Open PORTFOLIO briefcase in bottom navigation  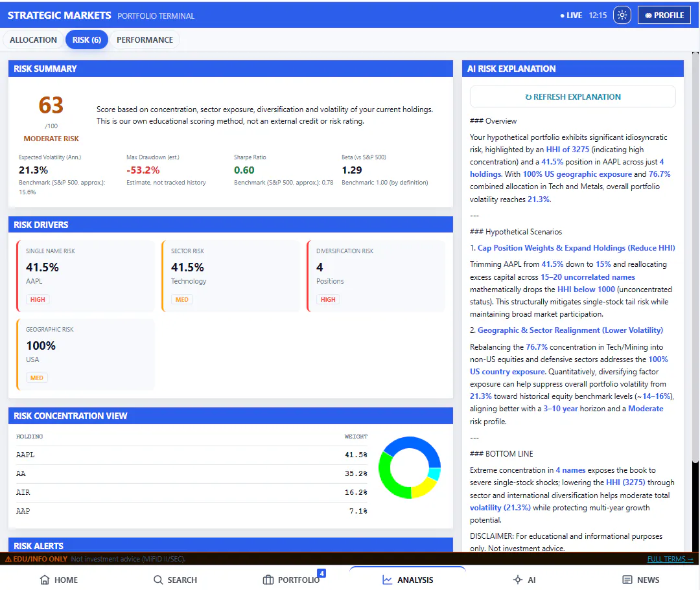click(292, 580)
